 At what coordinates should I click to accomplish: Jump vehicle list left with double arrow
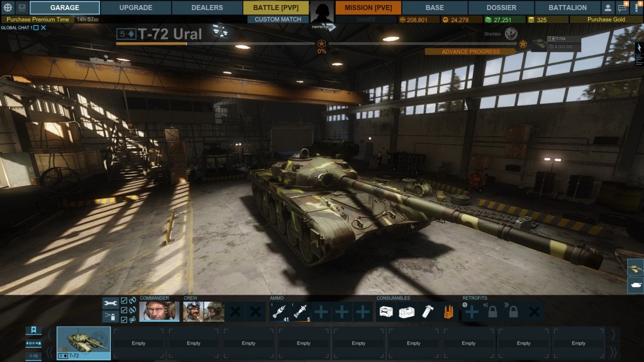click(x=49, y=352)
